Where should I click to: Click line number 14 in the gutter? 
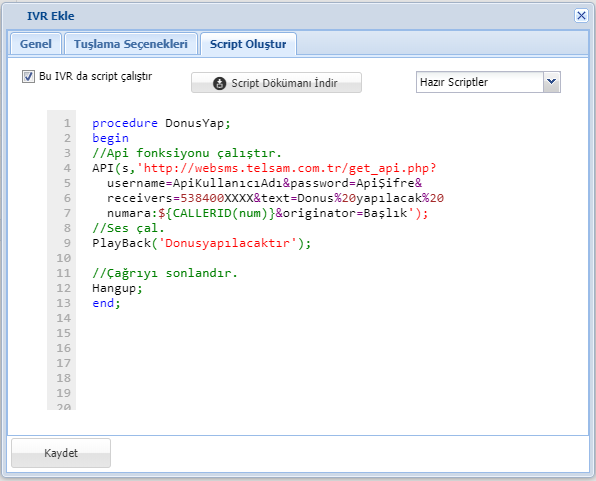pyautogui.click(x=64, y=318)
